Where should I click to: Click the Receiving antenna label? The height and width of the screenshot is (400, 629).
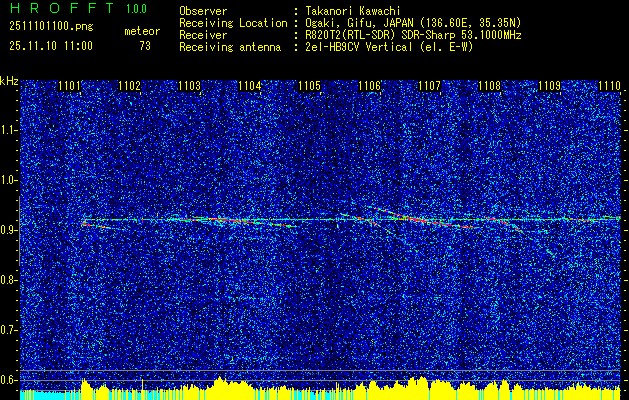(x=230, y=47)
